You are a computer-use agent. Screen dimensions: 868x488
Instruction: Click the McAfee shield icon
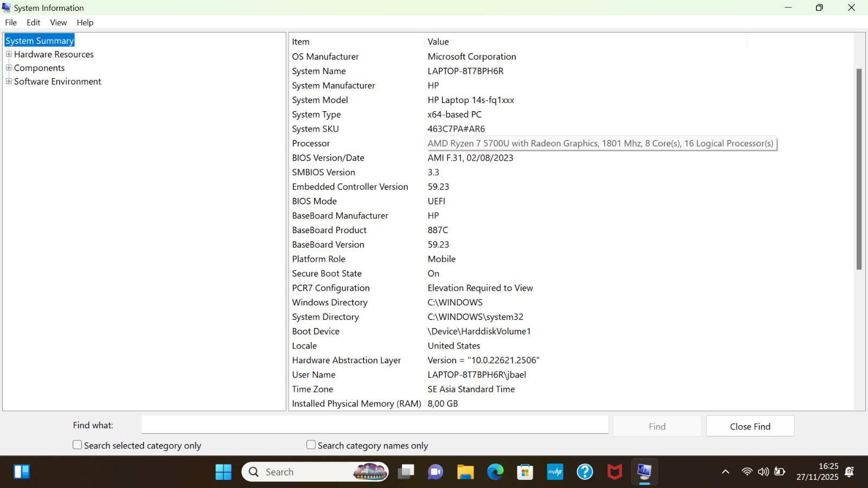click(x=615, y=472)
